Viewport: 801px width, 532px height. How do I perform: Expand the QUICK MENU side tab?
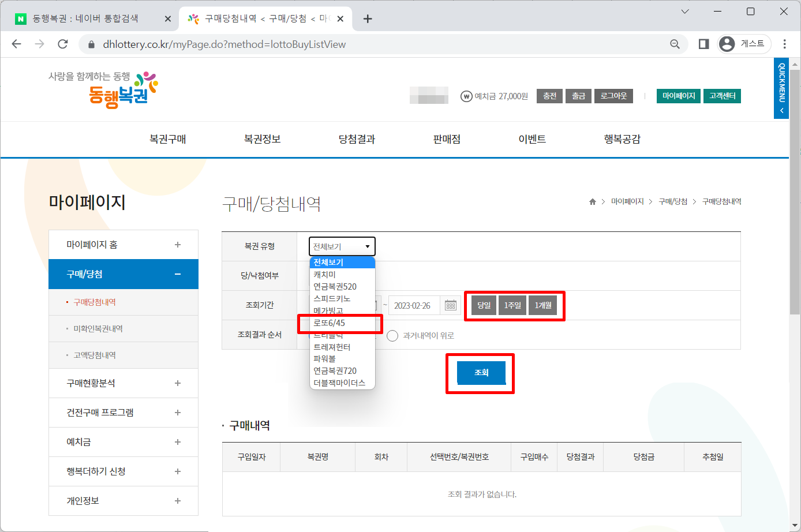[781, 88]
